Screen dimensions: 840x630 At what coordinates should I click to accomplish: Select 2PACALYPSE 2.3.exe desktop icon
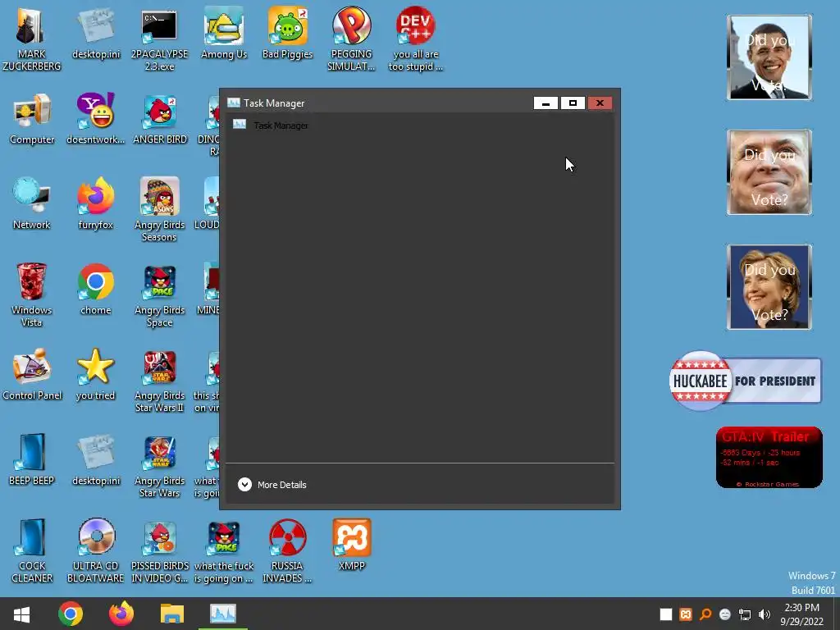coord(160,39)
